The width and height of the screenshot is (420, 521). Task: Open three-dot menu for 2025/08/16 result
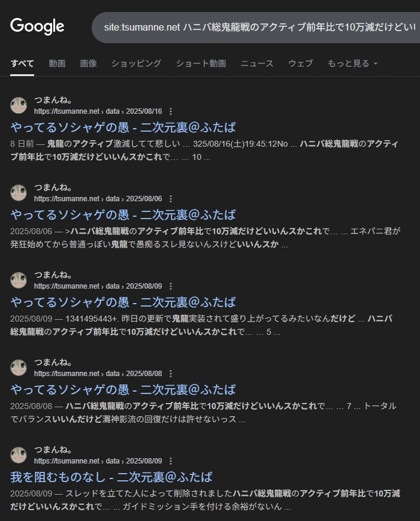[171, 111]
